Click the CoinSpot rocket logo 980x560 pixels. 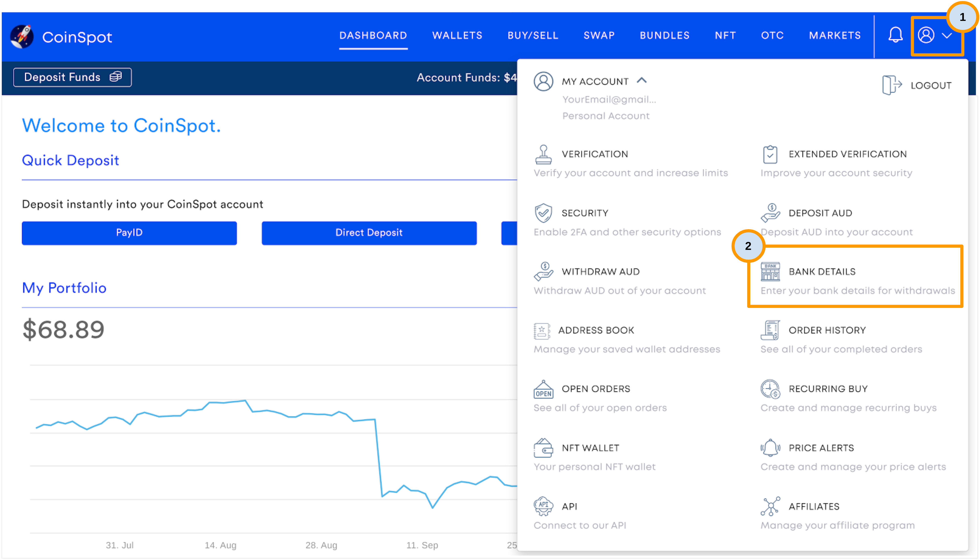click(x=22, y=37)
